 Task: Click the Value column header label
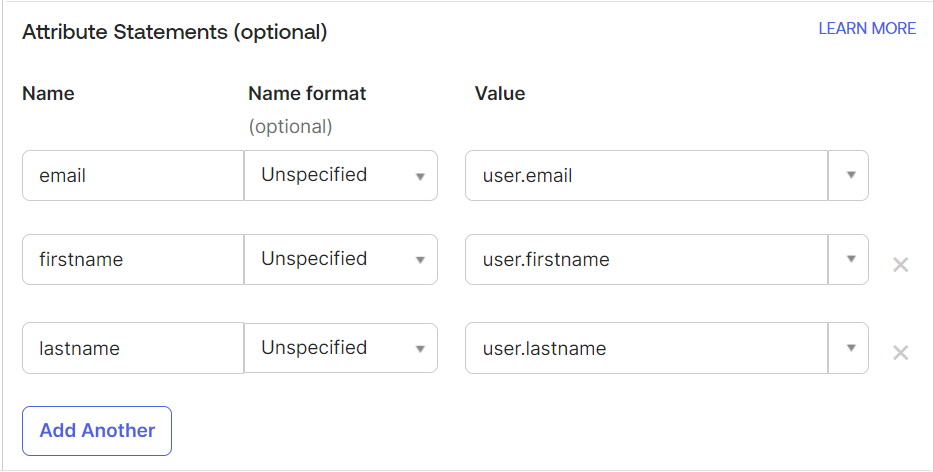[500, 94]
